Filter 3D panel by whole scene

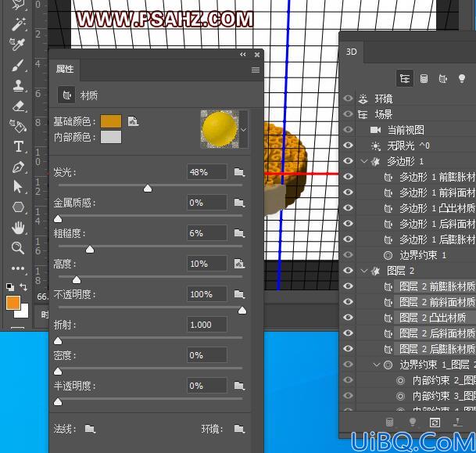[405, 79]
